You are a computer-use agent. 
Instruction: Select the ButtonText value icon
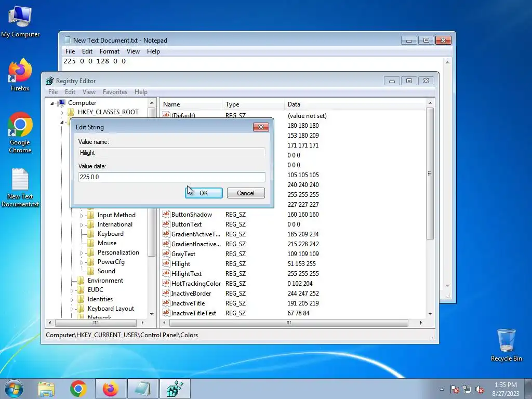click(x=166, y=224)
